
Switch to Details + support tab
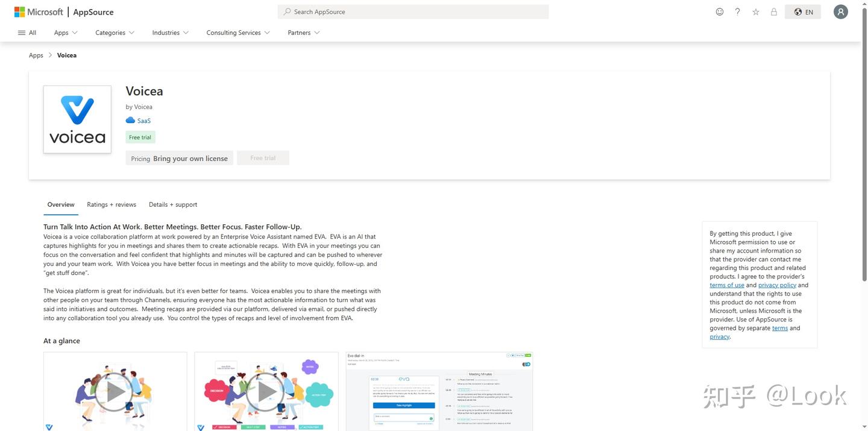(x=173, y=205)
